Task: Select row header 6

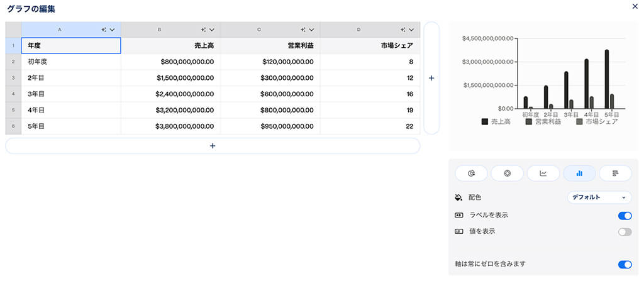Action: (x=13, y=126)
